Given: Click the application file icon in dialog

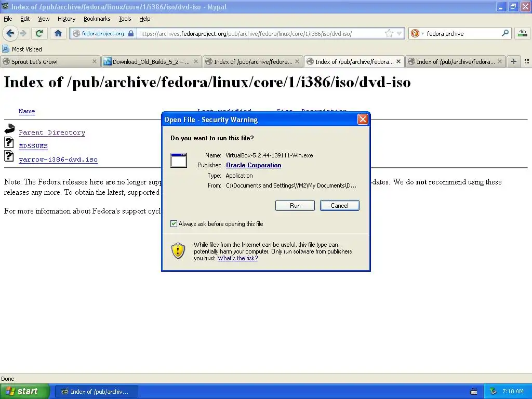Looking at the screenshot, I should (179, 160).
